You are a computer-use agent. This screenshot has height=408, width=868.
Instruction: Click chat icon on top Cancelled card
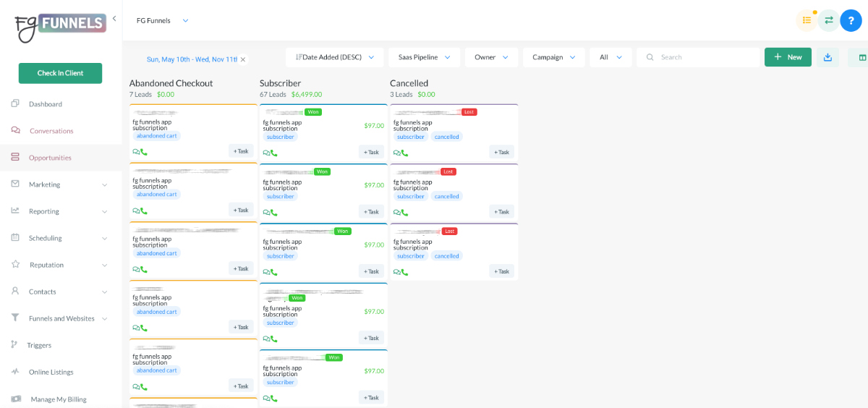(396, 153)
